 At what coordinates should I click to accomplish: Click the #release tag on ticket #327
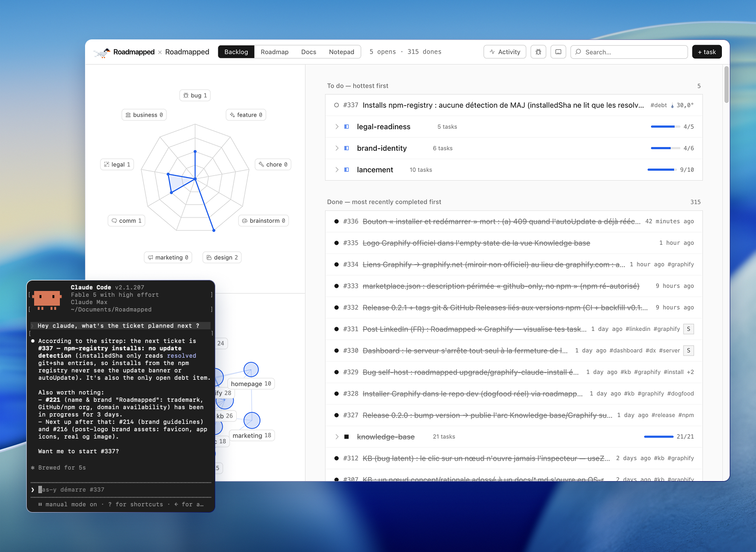(663, 415)
